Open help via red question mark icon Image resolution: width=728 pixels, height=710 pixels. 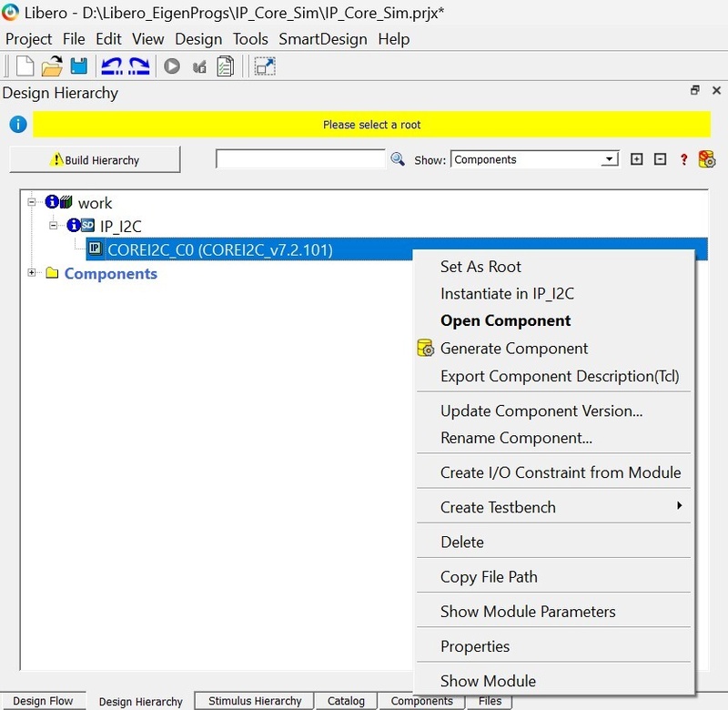683,159
